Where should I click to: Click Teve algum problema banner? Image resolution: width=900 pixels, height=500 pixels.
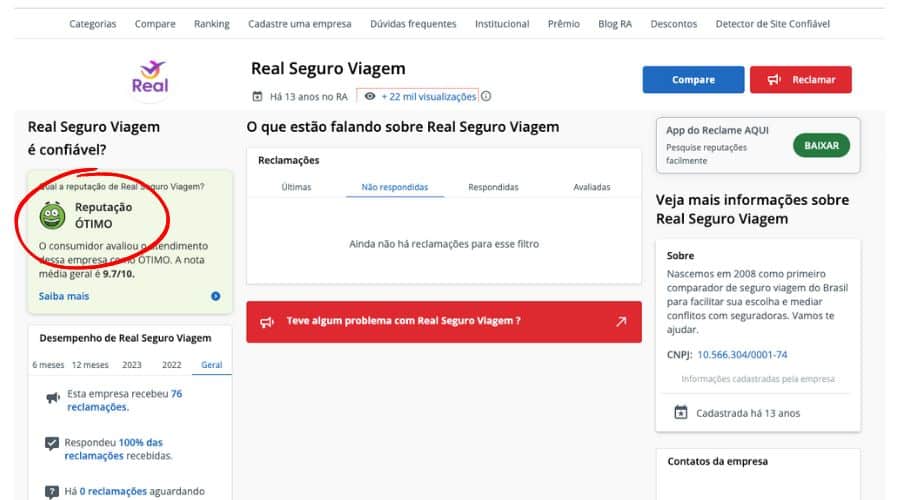(x=444, y=321)
